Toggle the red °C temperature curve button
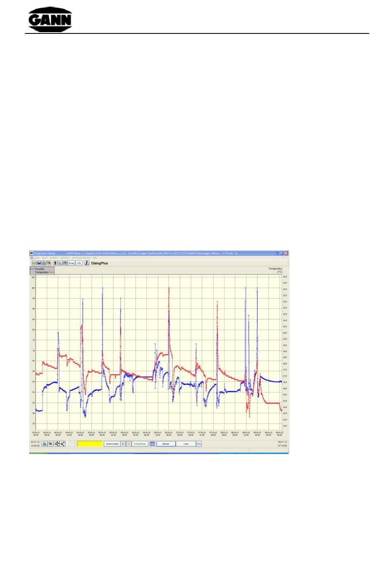Image resolution: width=392 pixels, height=570 pixels. (129, 444)
